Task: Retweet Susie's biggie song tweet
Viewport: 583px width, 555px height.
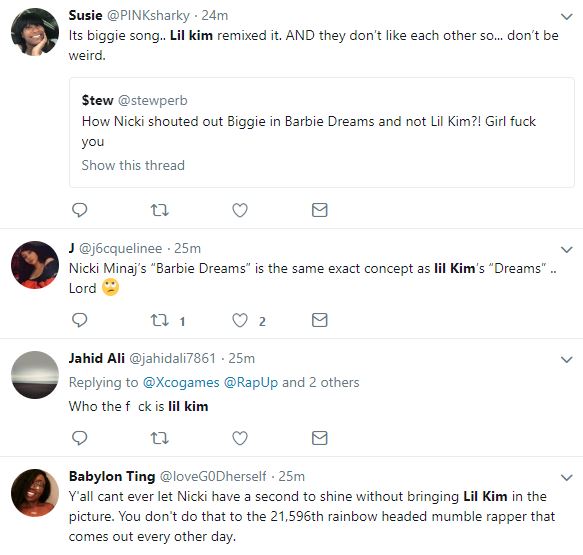Action: (x=160, y=210)
